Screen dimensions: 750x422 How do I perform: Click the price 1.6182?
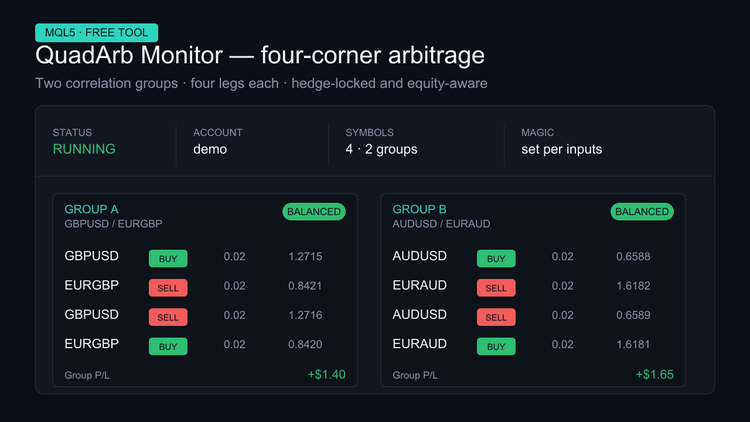coord(633,286)
